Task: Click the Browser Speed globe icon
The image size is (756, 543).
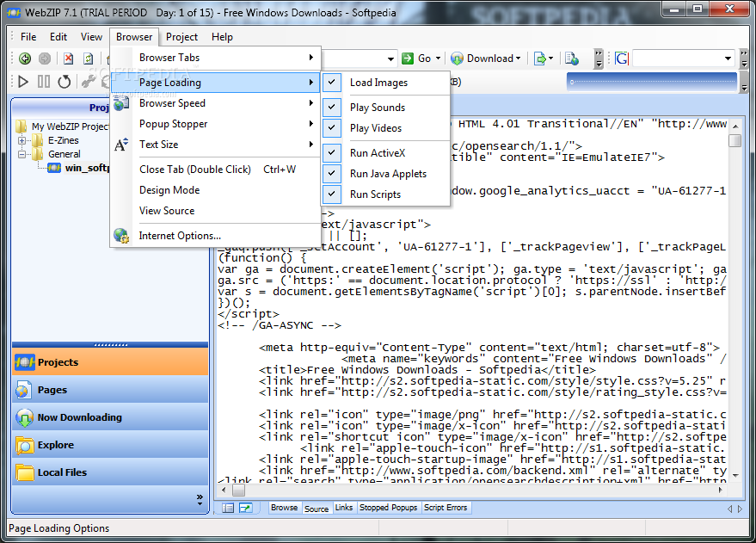Action: pyautogui.click(x=121, y=103)
